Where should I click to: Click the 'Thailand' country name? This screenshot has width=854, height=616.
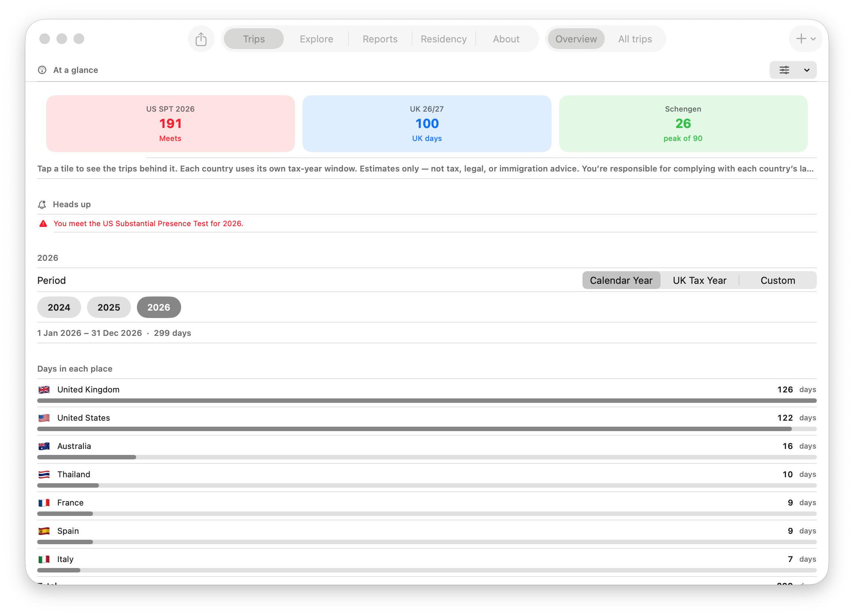click(74, 474)
